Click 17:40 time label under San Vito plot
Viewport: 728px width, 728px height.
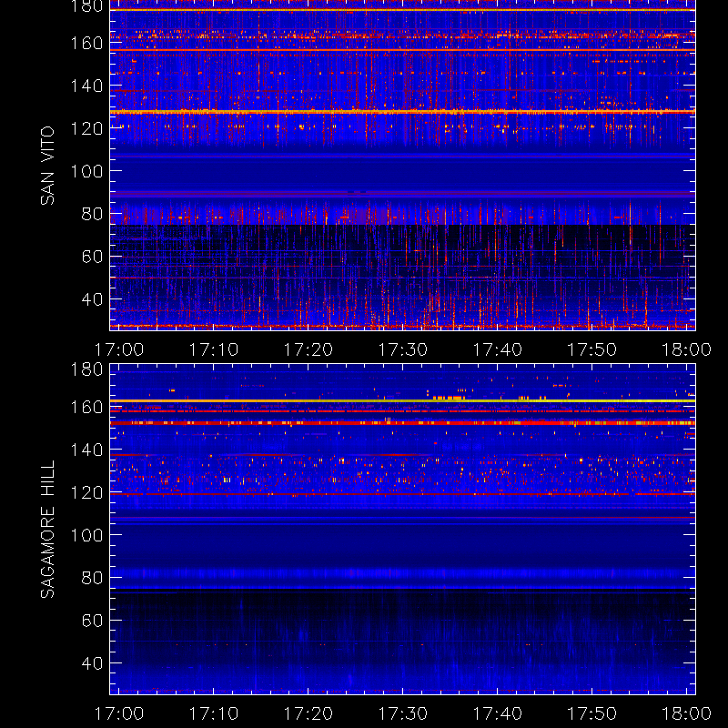[x=498, y=349]
